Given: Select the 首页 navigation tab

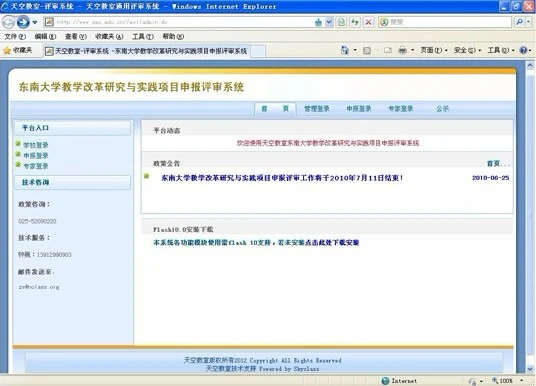Looking at the screenshot, I should (x=275, y=109).
